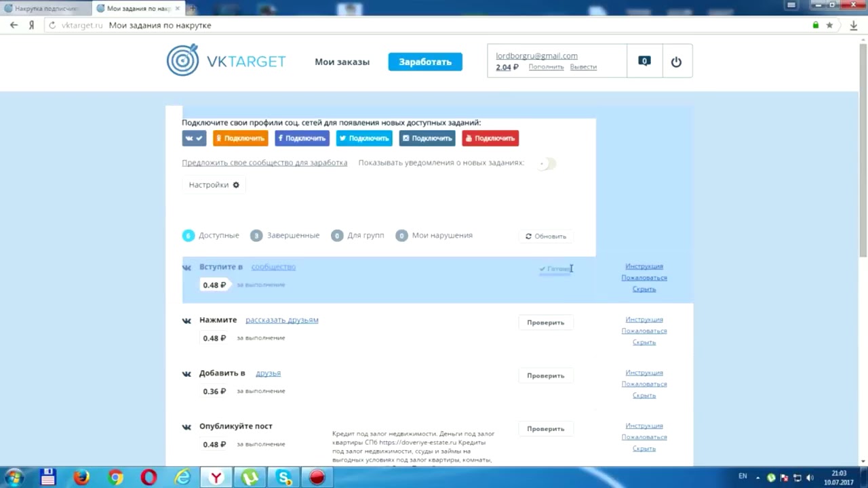Click the volume speaker tray icon
Image resolution: width=868 pixels, height=488 pixels.
coord(810,478)
